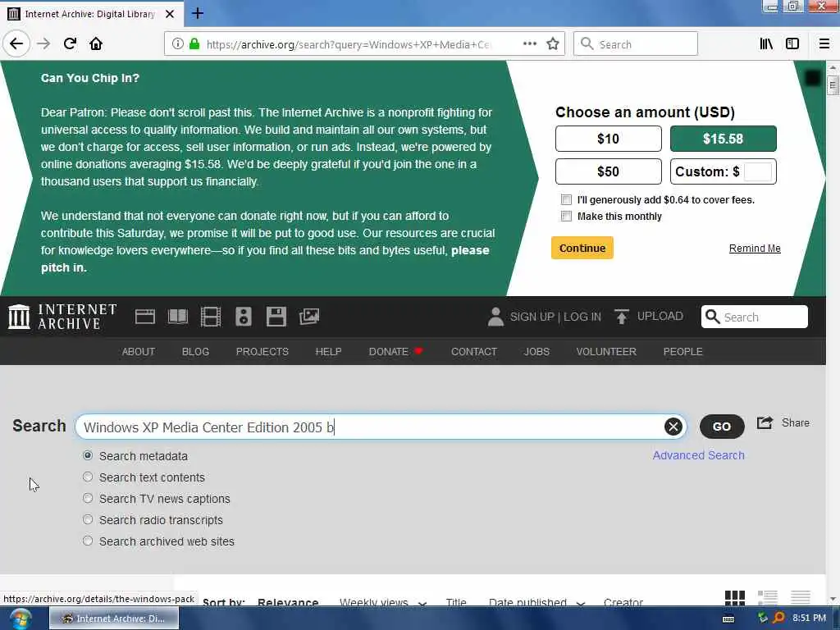
Task: Clear the search query with X icon
Action: (673, 427)
